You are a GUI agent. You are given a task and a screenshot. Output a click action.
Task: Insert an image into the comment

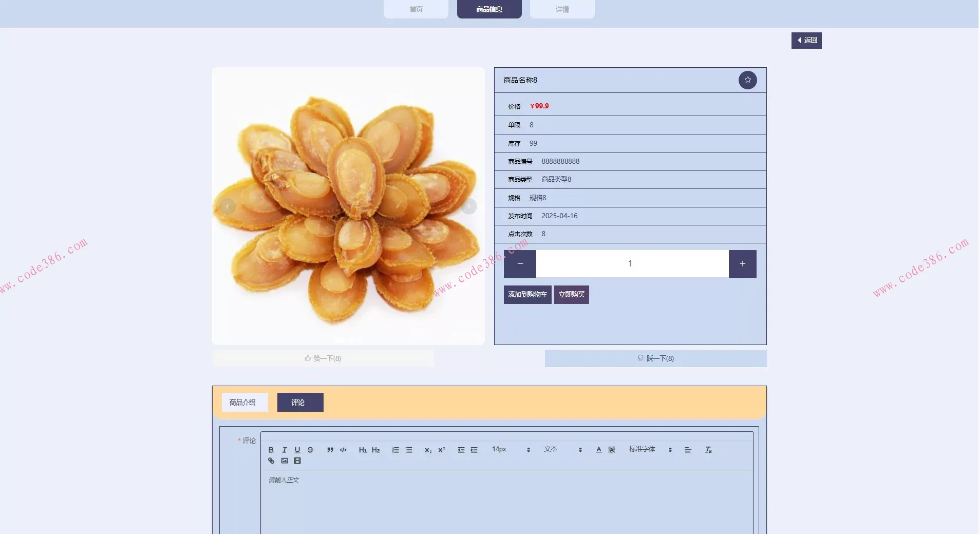[285, 461]
